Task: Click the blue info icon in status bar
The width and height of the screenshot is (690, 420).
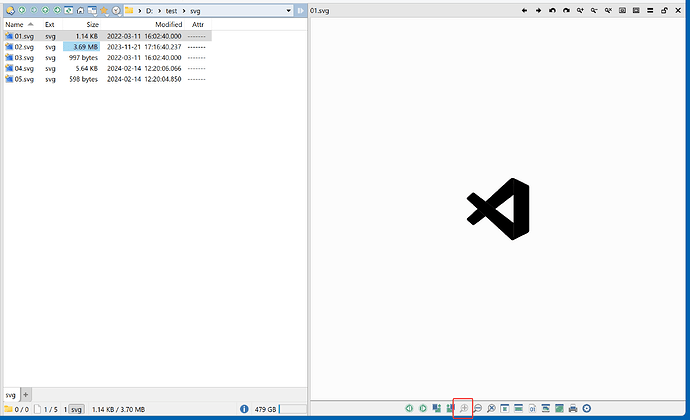Action: [x=244, y=409]
